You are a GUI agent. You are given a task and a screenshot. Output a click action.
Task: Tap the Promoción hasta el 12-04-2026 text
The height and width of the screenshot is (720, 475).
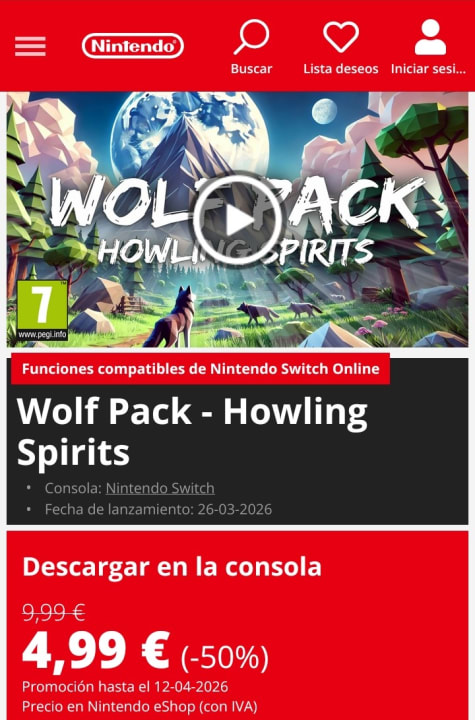click(x=125, y=686)
